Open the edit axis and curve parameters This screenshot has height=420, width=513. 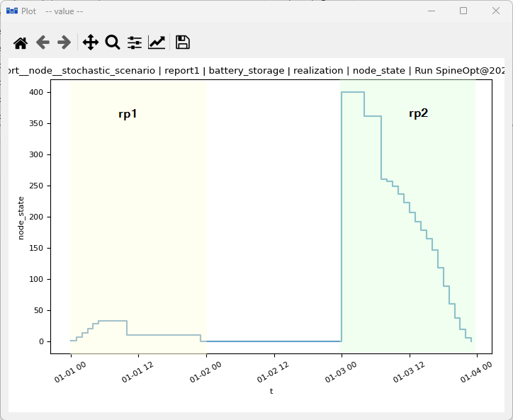tap(157, 42)
